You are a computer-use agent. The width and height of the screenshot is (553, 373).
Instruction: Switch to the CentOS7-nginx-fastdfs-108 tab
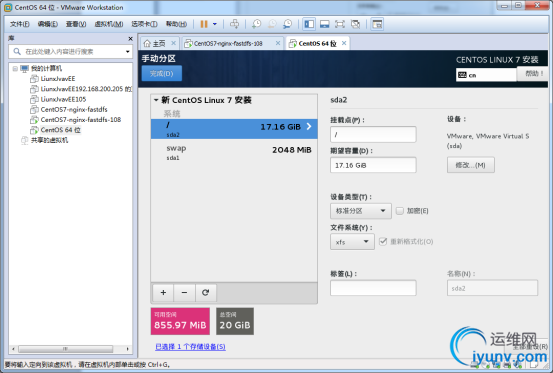[x=228, y=43]
